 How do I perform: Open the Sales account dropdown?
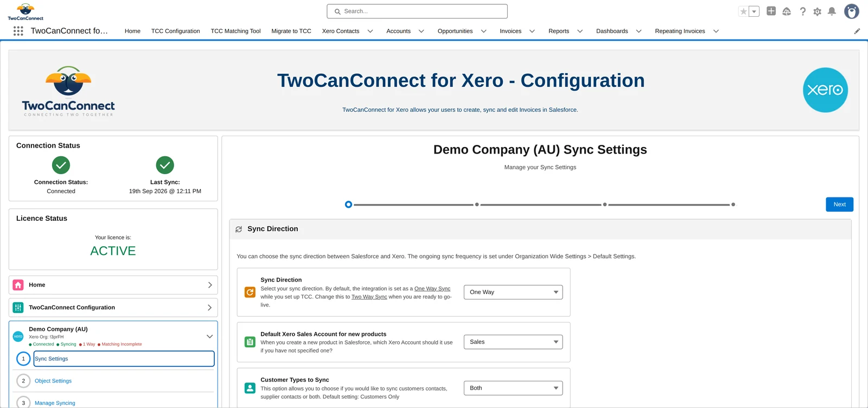point(513,342)
